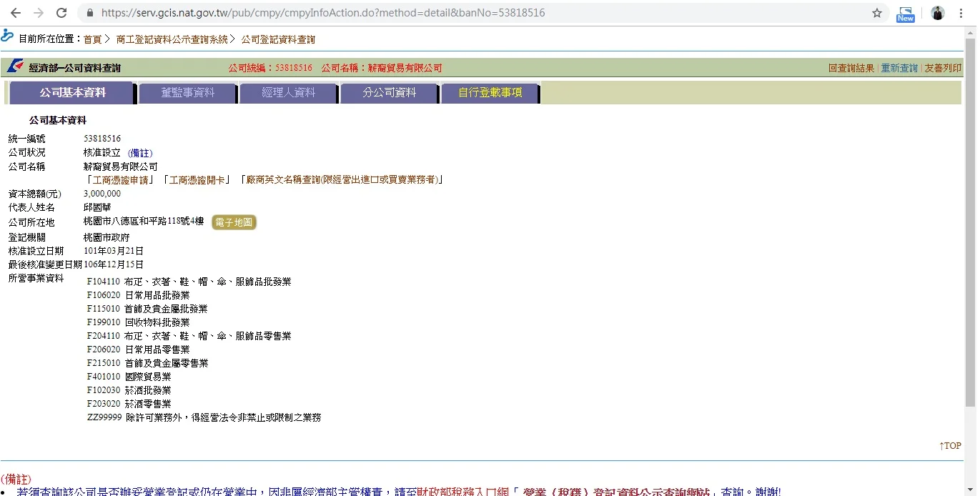Click the padlock site info icon
Viewport: 980px width, 496px height.
coord(89,13)
